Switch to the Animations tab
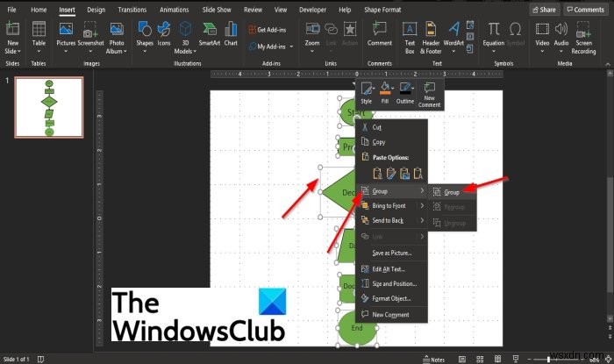Image resolution: width=614 pixels, height=364 pixels. 175,10
